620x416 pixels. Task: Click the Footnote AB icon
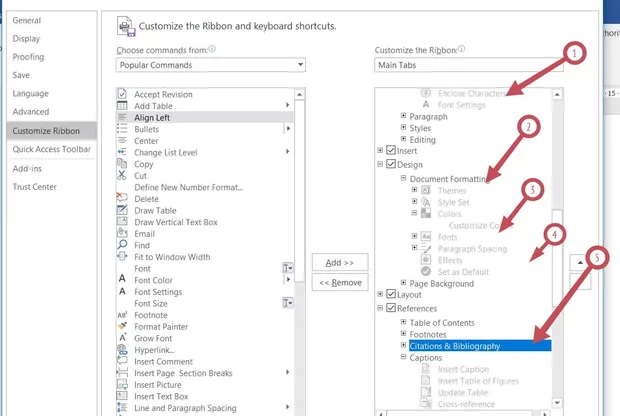click(x=122, y=315)
